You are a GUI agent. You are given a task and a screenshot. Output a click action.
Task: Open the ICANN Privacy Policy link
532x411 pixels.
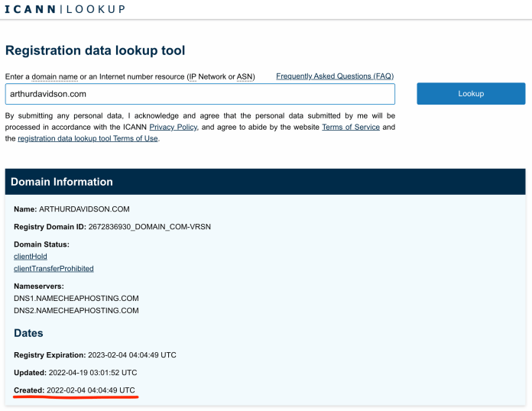(x=173, y=127)
